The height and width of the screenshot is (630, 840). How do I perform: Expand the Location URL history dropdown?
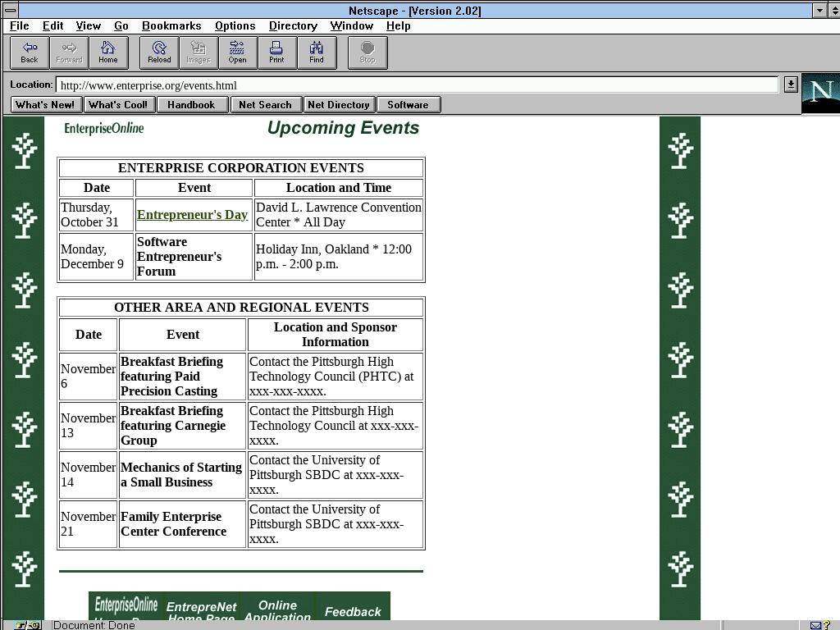[x=790, y=84]
